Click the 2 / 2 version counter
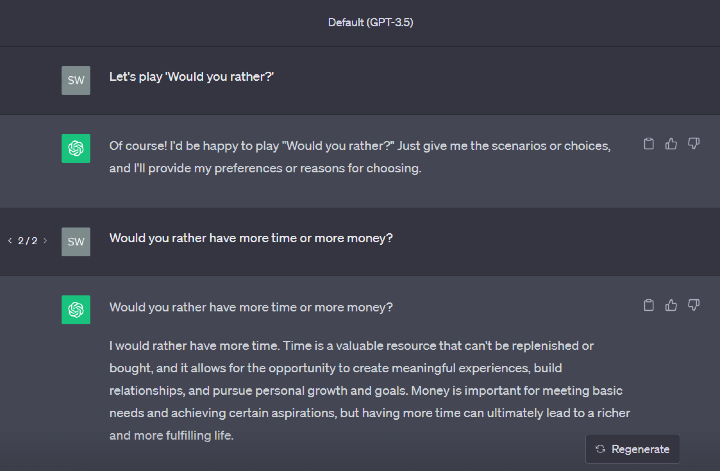The height and width of the screenshot is (471, 720). [x=27, y=241]
